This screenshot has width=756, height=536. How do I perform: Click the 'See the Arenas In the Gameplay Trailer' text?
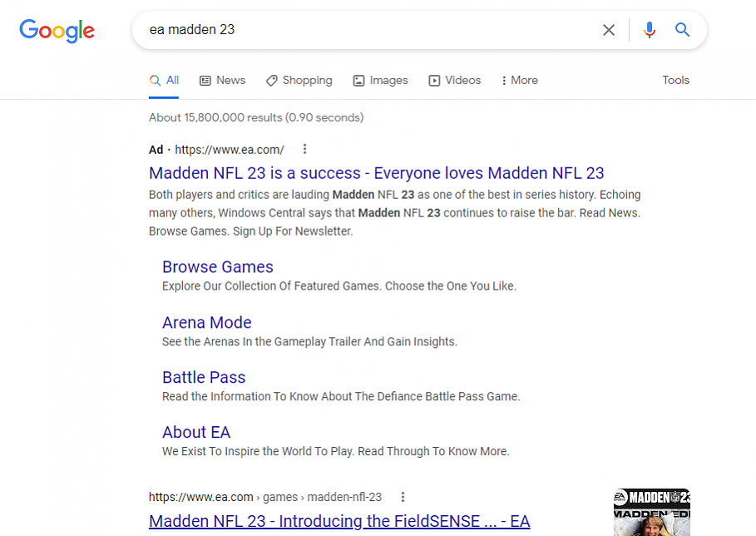click(x=310, y=341)
